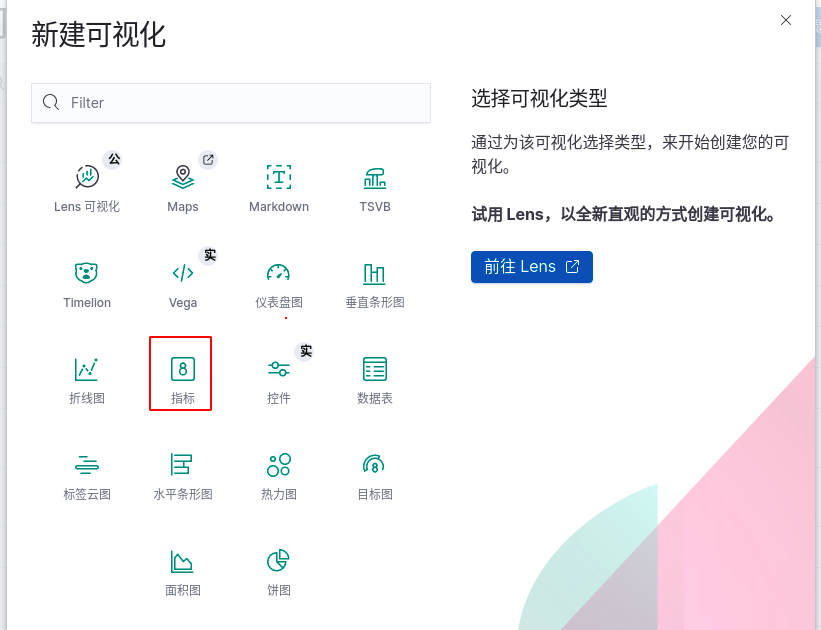
Task: Select the 目标图 goal visualization
Action: (374, 470)
